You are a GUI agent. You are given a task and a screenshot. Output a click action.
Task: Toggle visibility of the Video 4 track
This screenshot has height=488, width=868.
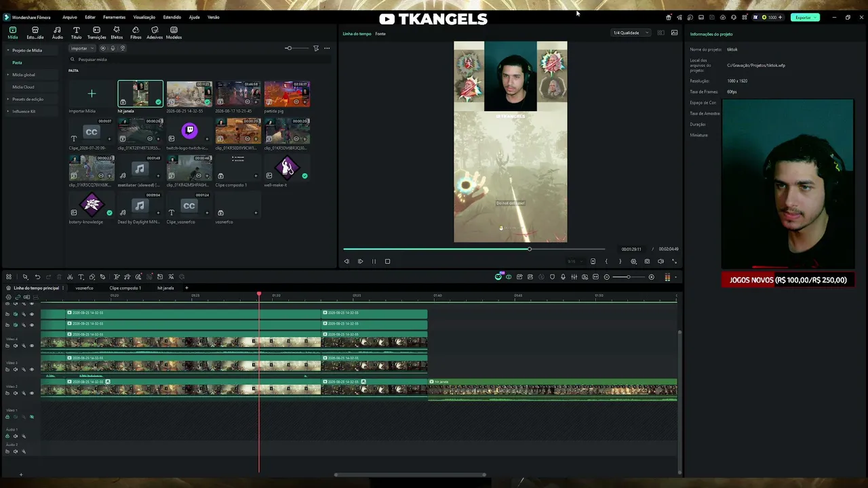coord(31,346)
